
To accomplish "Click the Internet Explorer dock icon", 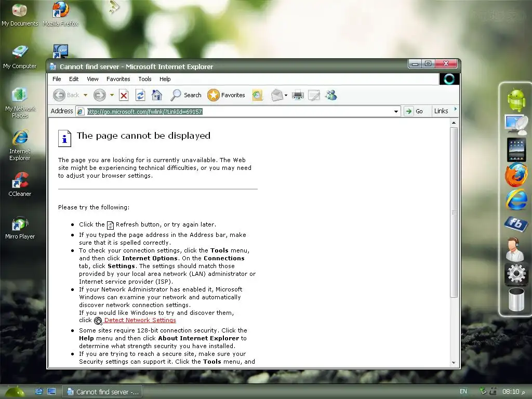I will pyautogui.click(x=516, y=199).
